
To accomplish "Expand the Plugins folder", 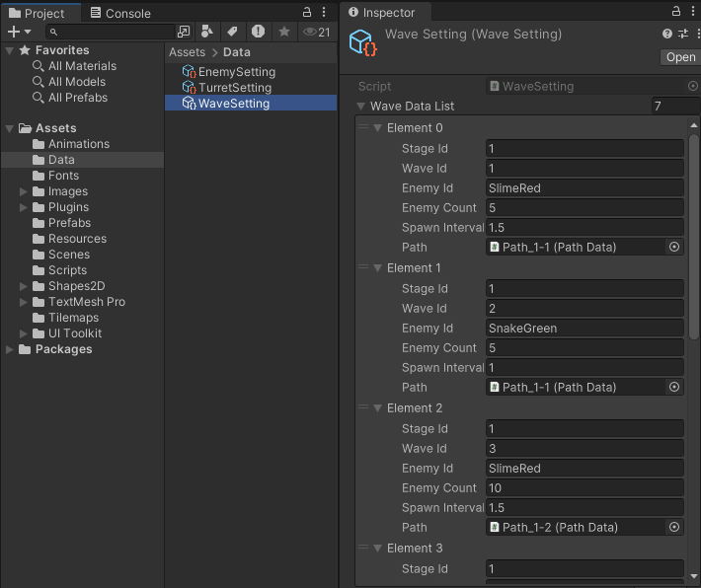I will [24, 207].
